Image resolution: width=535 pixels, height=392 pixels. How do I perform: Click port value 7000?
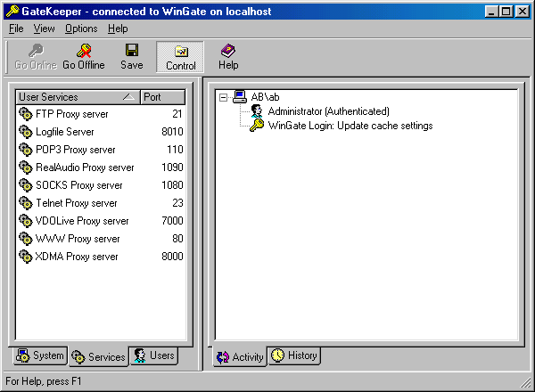coord(172,221)
